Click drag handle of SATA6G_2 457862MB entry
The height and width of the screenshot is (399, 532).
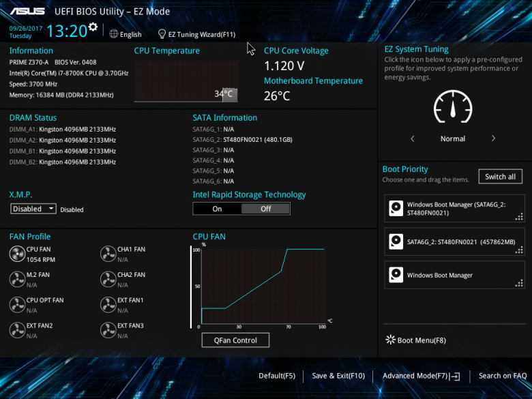click(519, 250)
